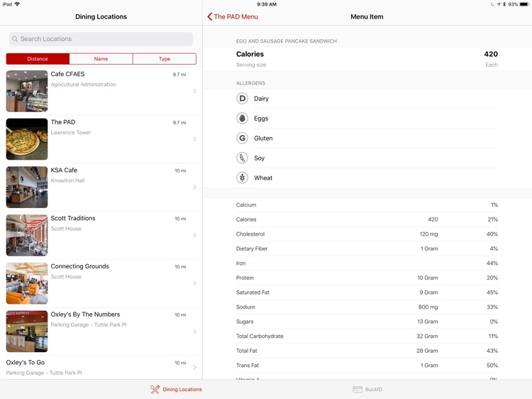Tap Scott Traditions photo thumbnail

[x=27, y=235]
